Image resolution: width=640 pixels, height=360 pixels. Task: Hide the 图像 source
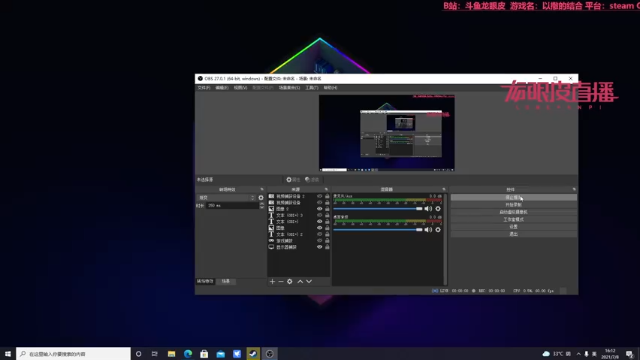tap(320, 228)
